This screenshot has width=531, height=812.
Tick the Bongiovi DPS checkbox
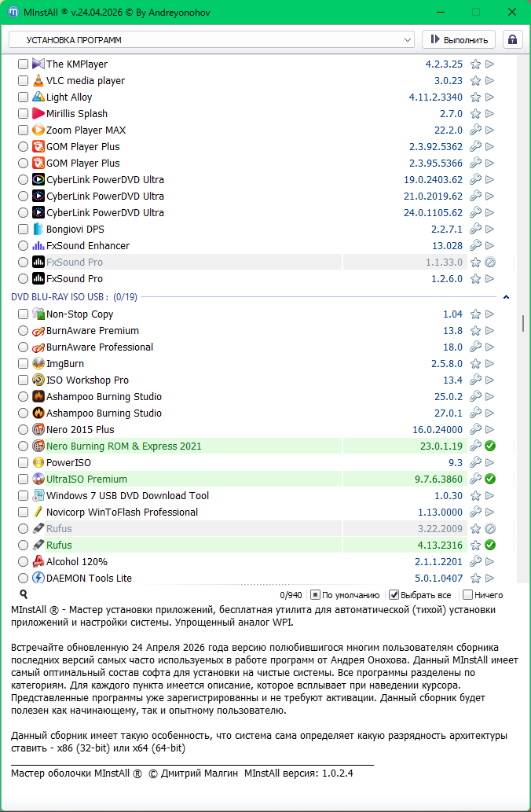23,229
